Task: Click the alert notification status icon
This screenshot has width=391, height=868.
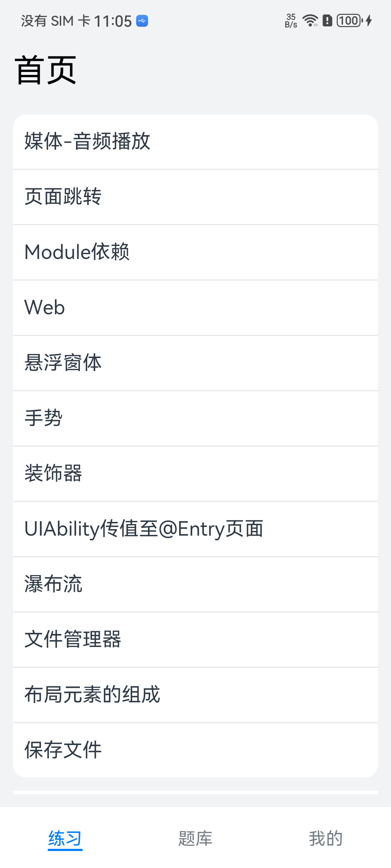Action: 327,21
